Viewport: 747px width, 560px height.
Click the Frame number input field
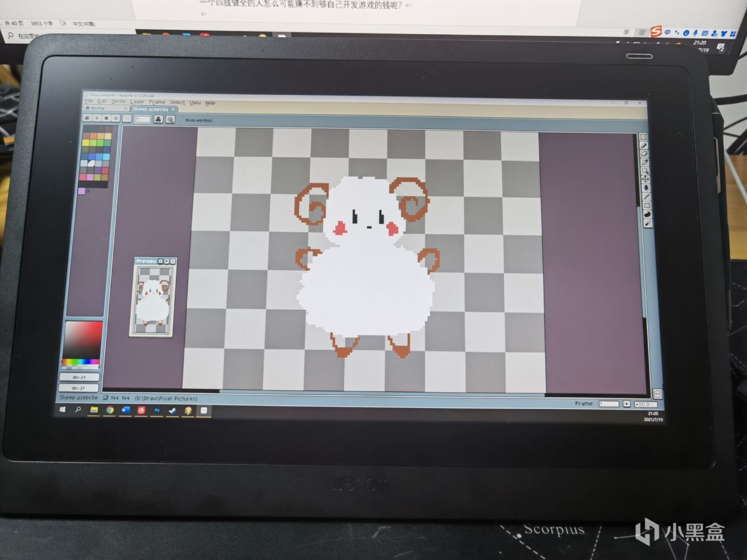(x=608, y=403)
